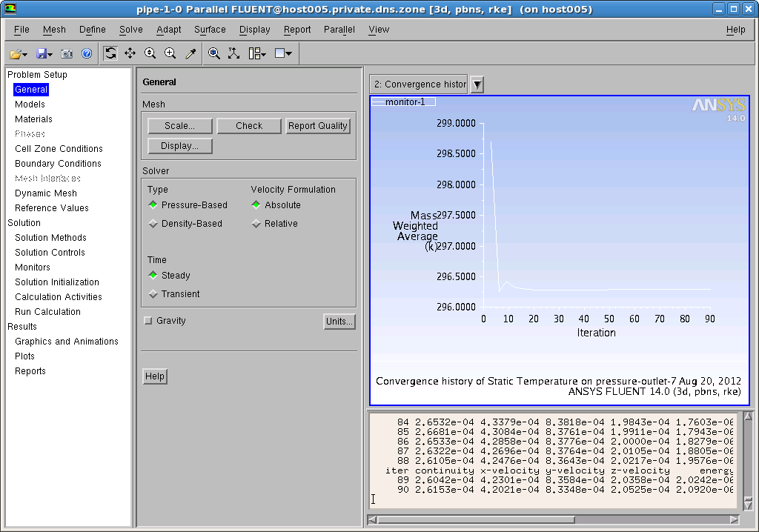Choose Relative velocity formulation
Screen dimensions: 759x532
275,224
